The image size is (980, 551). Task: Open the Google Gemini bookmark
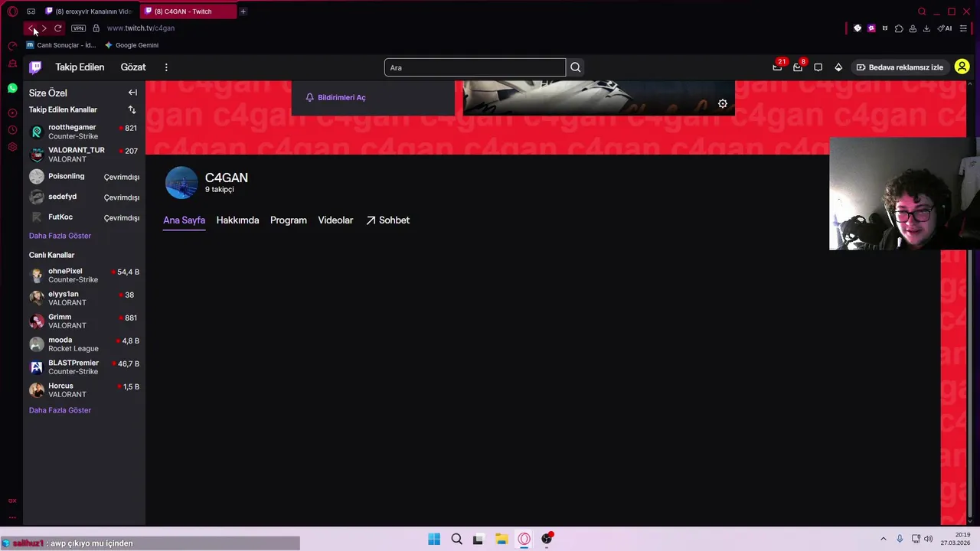point(132,45)
